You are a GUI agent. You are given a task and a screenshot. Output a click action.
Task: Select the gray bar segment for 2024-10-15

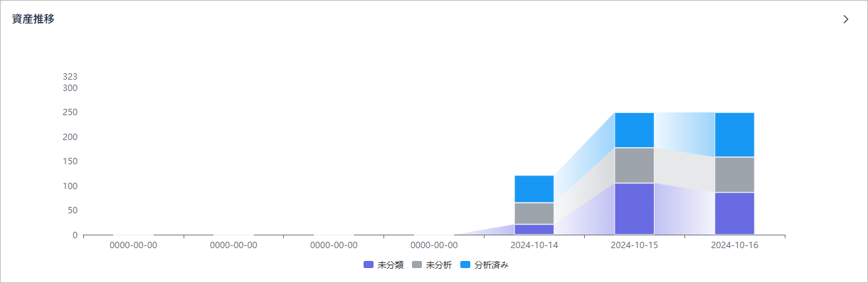click(634, 166)
